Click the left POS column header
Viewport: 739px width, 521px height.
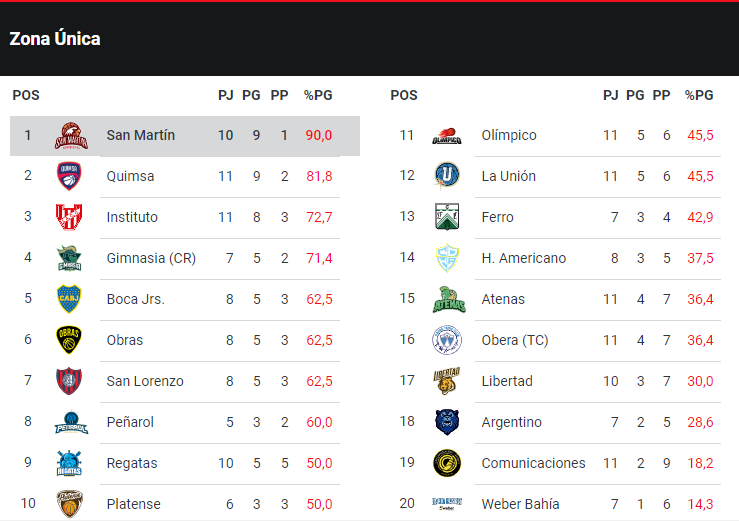pyautogui.click(x=26, y=96)
